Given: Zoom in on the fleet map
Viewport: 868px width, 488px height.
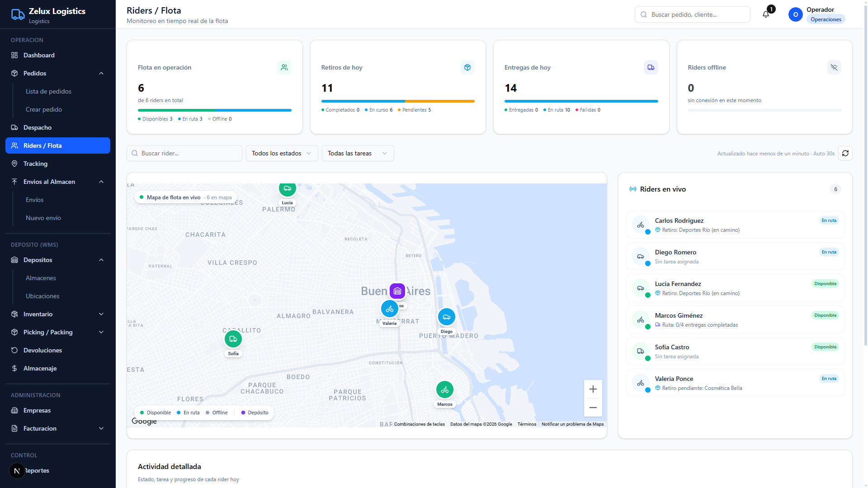Looking at the screenshot, I should point(593,389).
